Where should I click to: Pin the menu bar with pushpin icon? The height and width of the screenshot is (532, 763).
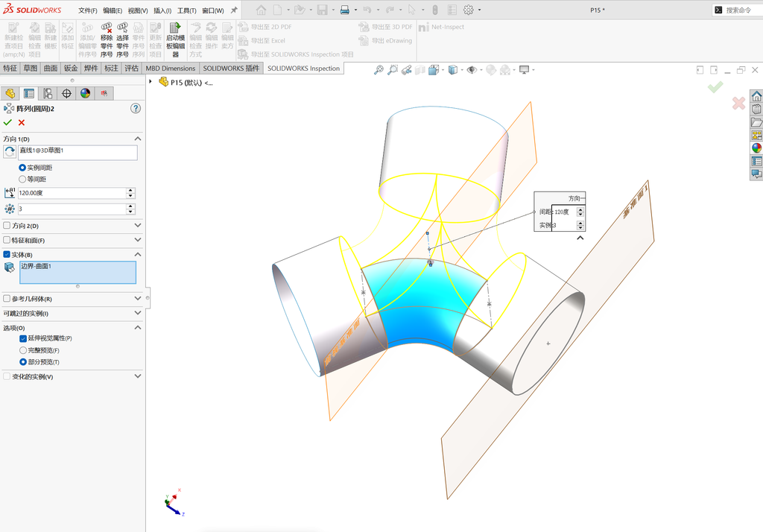[234, 10]
